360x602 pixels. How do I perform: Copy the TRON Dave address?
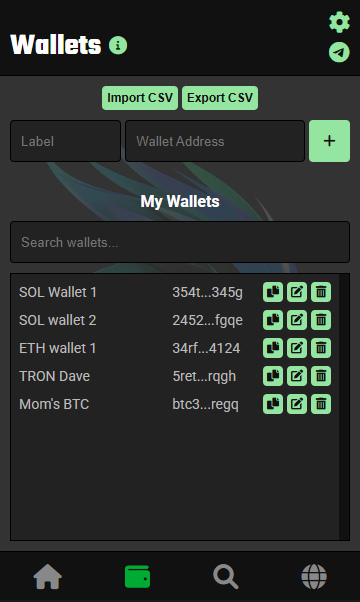pyautogui.click(x=273, y=376)
